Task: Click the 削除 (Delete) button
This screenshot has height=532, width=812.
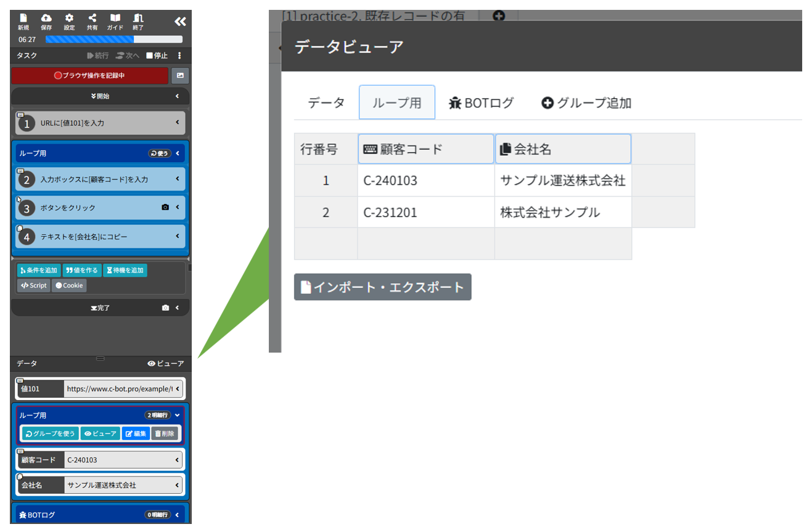Action: [165, 433]
